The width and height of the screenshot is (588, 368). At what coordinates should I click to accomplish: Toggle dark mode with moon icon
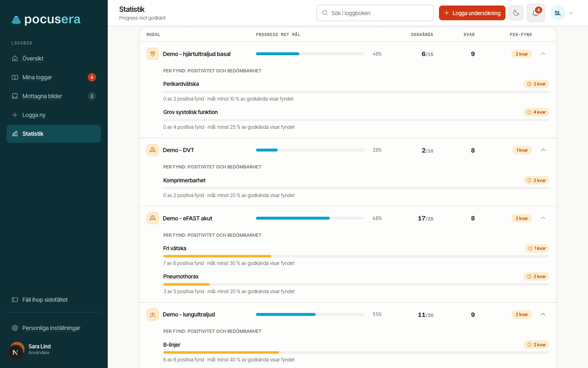(516, 13)
